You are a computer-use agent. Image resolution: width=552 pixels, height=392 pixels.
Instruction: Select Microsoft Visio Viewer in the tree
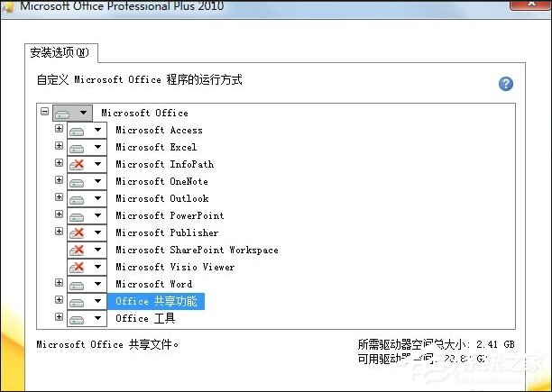click(175, 267)
